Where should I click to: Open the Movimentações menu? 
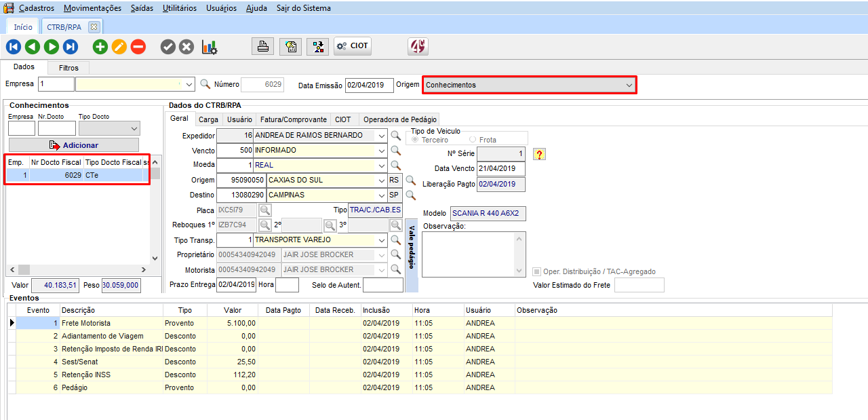[x=92, y=8]
